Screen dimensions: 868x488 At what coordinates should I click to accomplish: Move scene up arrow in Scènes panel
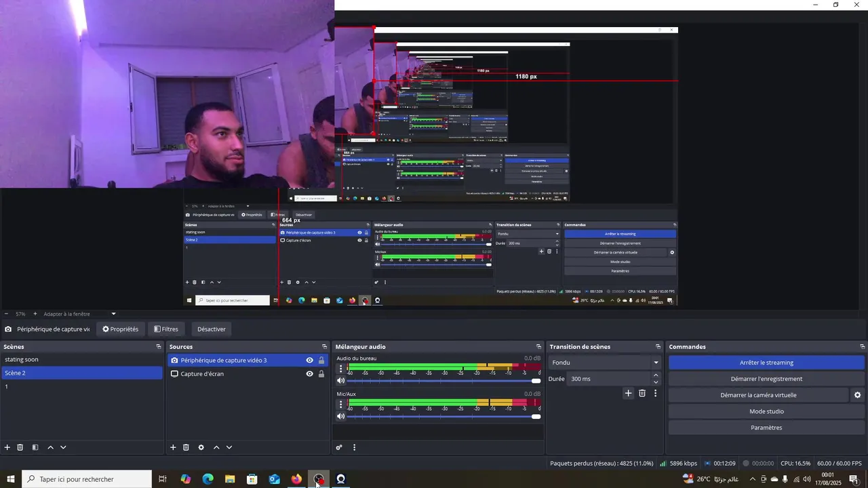pos(50,447)
